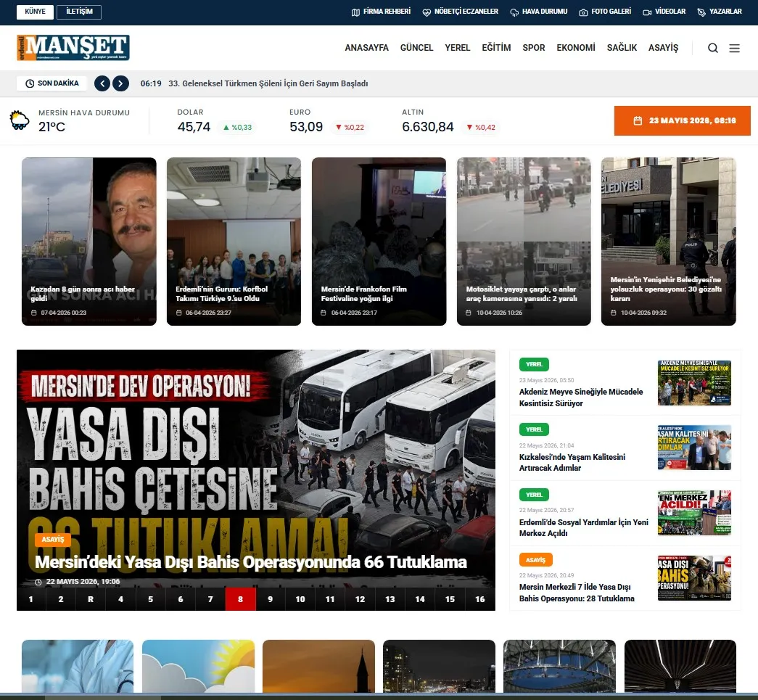Viewport: 758px width, 700px height.
Task: Show previous breaking news headline arrow
Action: coord(102,83)
